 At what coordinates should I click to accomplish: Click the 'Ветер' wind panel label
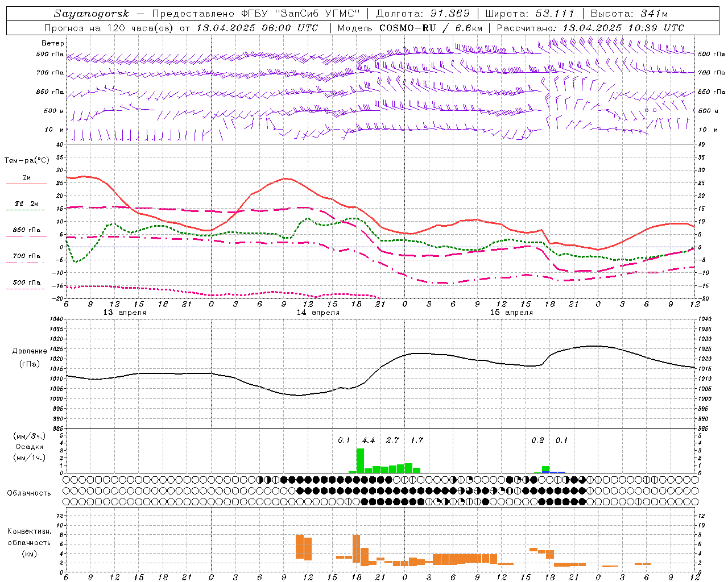[x=53, y=43]
